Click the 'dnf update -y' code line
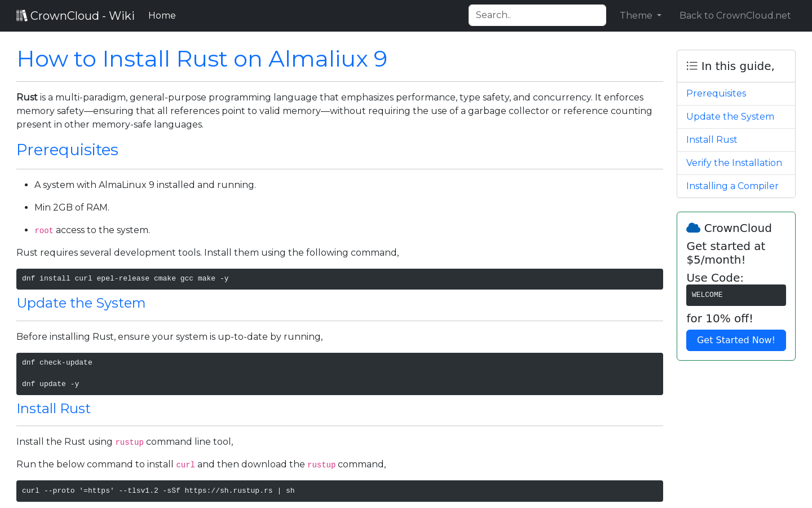Viewport: 812px width, 508px height. click(51, 384)
